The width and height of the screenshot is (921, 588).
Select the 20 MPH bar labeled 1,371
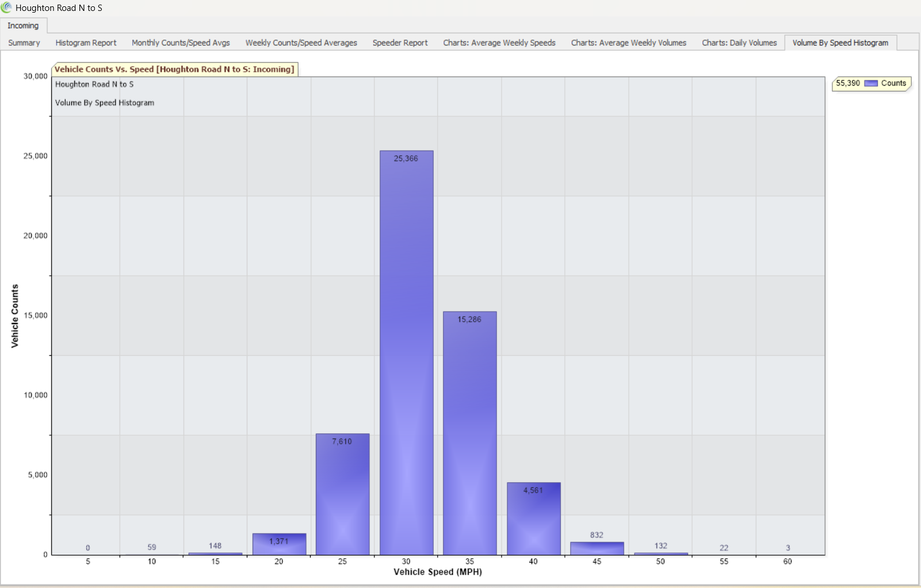click(279, 545)
